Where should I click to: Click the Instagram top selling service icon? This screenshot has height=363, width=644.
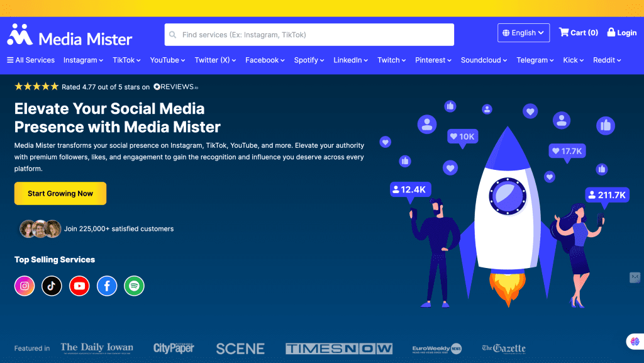click(25, 286)
